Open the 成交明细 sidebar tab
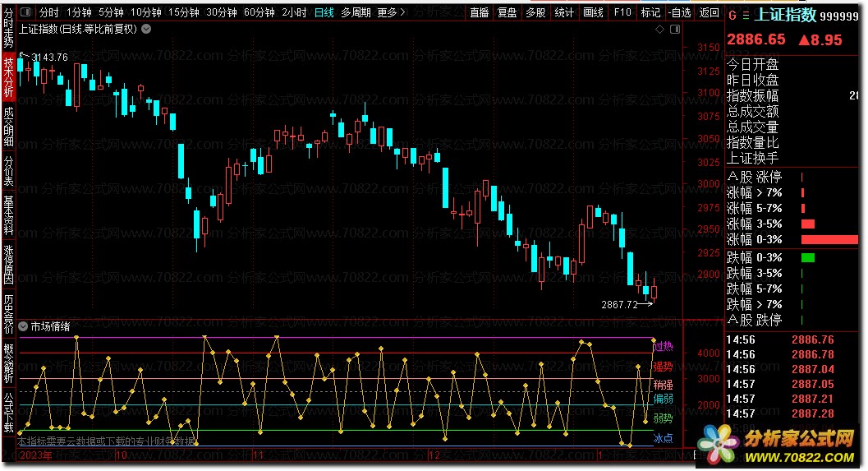The width and height of the screenshot is (868, 471). (x=8, y=127)
